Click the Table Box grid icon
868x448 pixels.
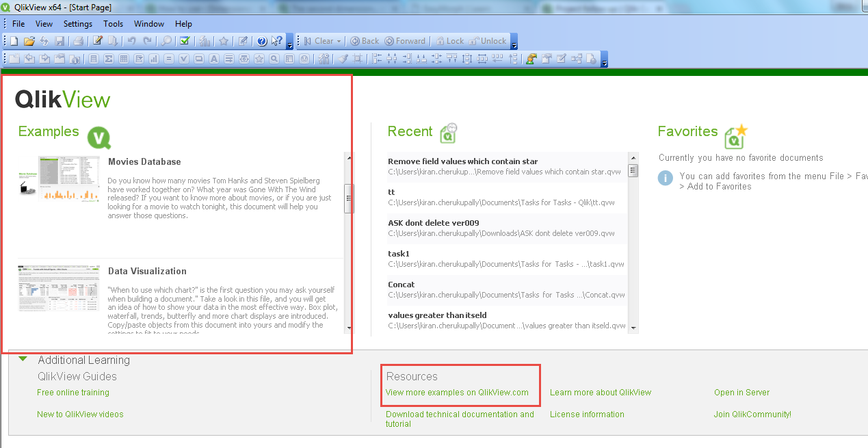(x=124, y=59)
